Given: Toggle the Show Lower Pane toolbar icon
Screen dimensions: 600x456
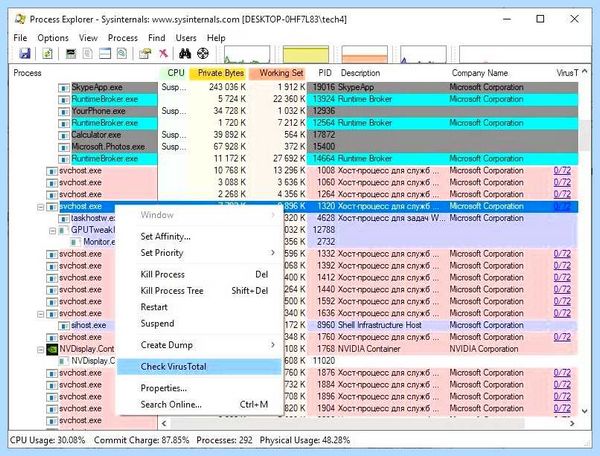Looking at the screenshot, I should [x=105, y=54].
